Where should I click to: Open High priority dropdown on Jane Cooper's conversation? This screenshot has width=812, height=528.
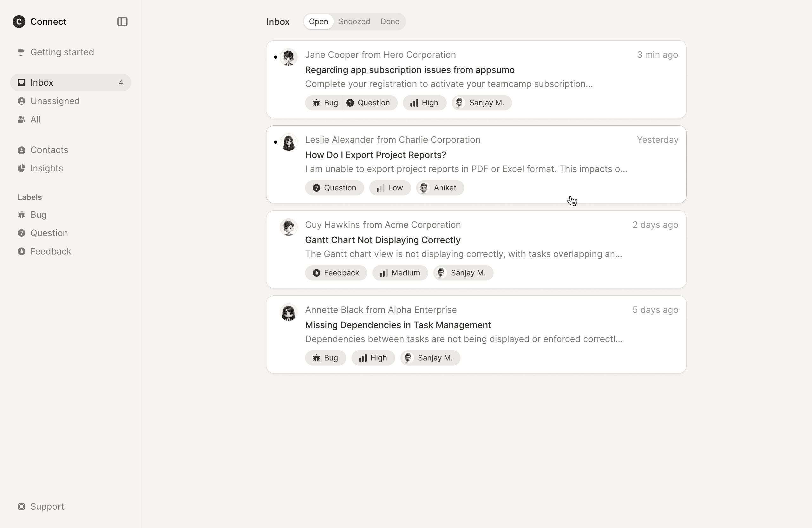[x=424, y=103]
